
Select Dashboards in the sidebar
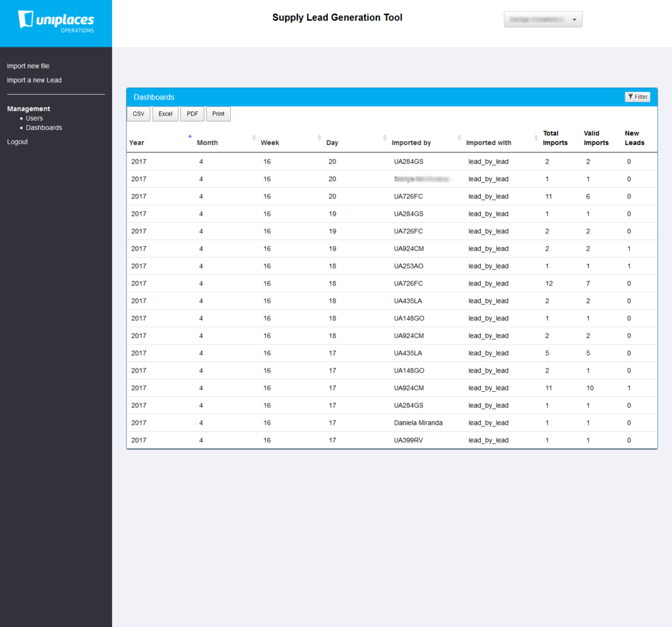pos(44,128)
